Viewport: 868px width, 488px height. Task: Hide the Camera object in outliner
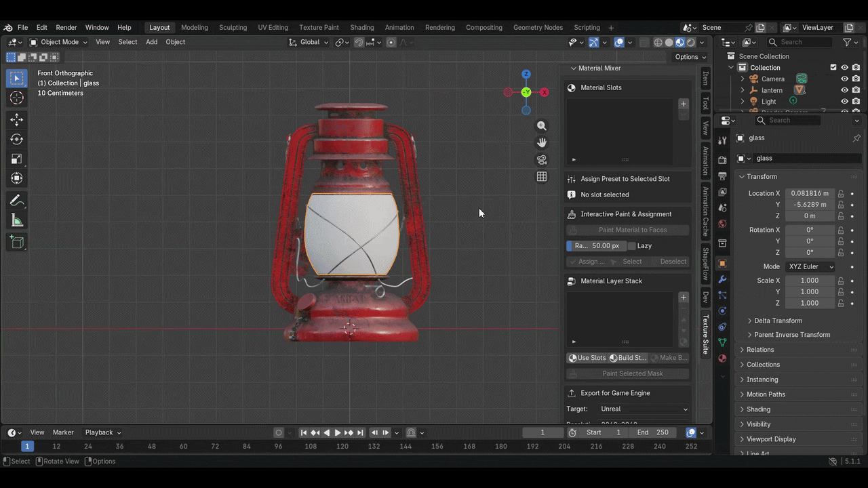(x=845, y=79)
